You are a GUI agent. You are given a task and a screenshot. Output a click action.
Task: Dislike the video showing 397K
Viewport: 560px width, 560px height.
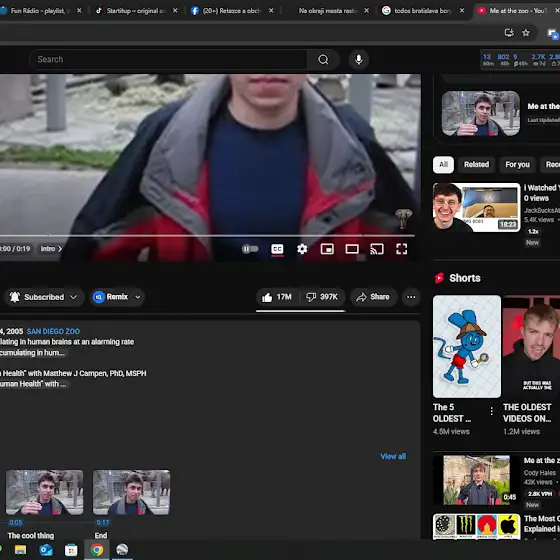pos(322,297)
